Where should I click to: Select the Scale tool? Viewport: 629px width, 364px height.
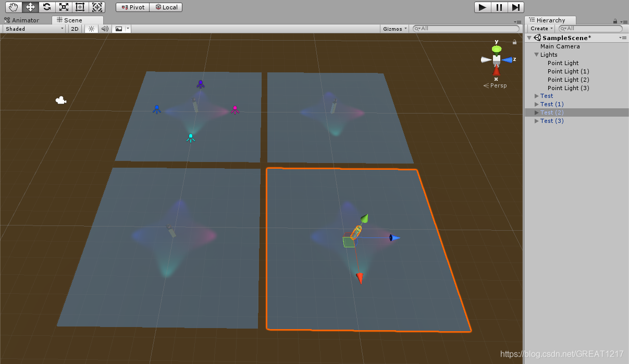64,7
